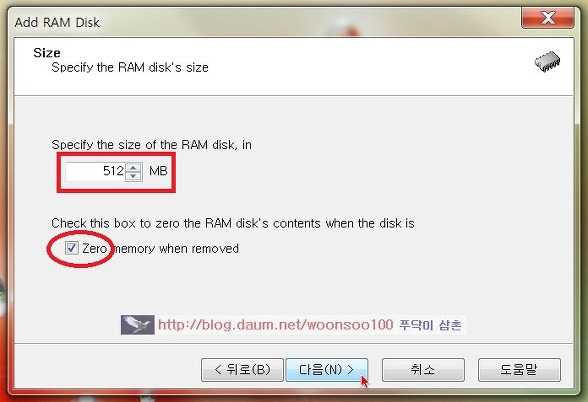Increase RAM disk size with up arrow
This screenshot has height=402, width=588.
[133, 167]
